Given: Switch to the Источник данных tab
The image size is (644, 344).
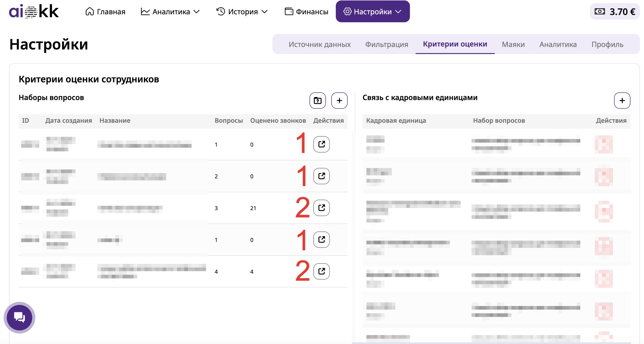Looking at the screenshot, I should click(319, 44).
